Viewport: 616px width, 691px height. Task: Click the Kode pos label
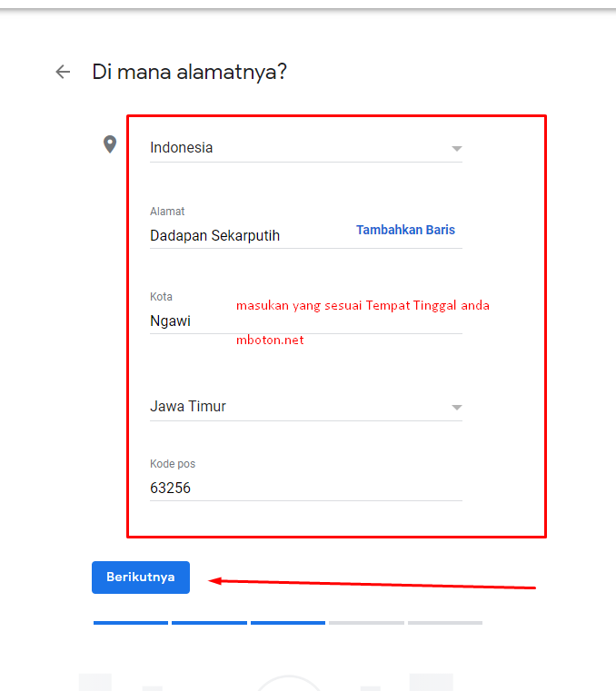(173, 464)
